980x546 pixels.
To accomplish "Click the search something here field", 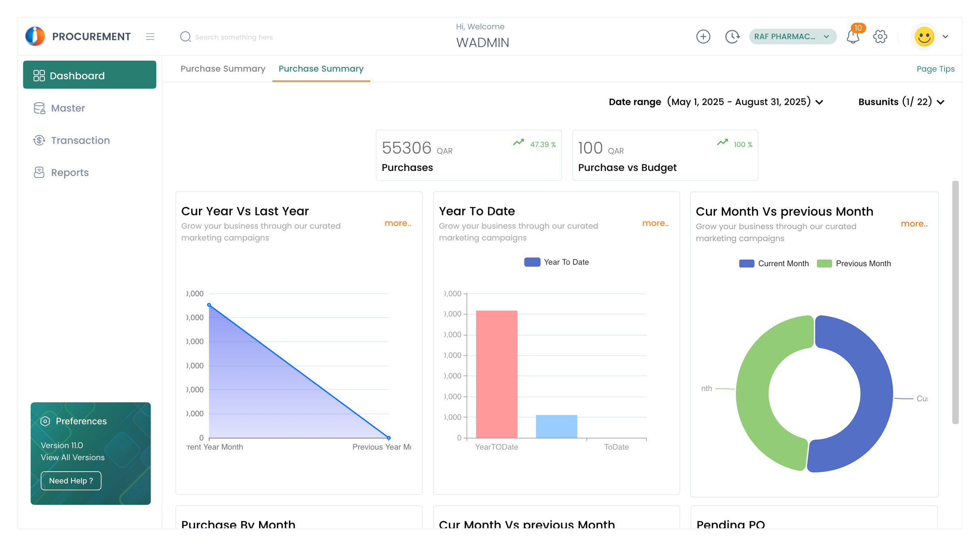I will click(234, 37).
